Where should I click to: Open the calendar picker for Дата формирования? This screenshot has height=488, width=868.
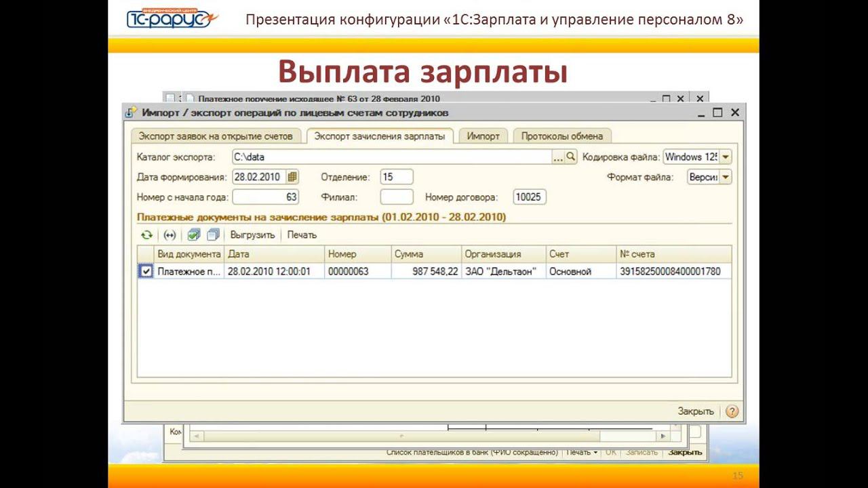tap(292, 177)
